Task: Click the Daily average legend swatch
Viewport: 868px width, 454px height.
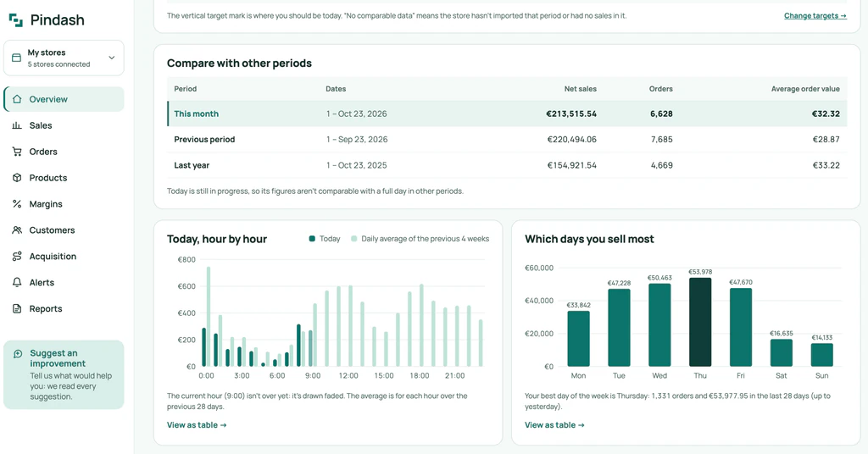Action: click(353, 239)
